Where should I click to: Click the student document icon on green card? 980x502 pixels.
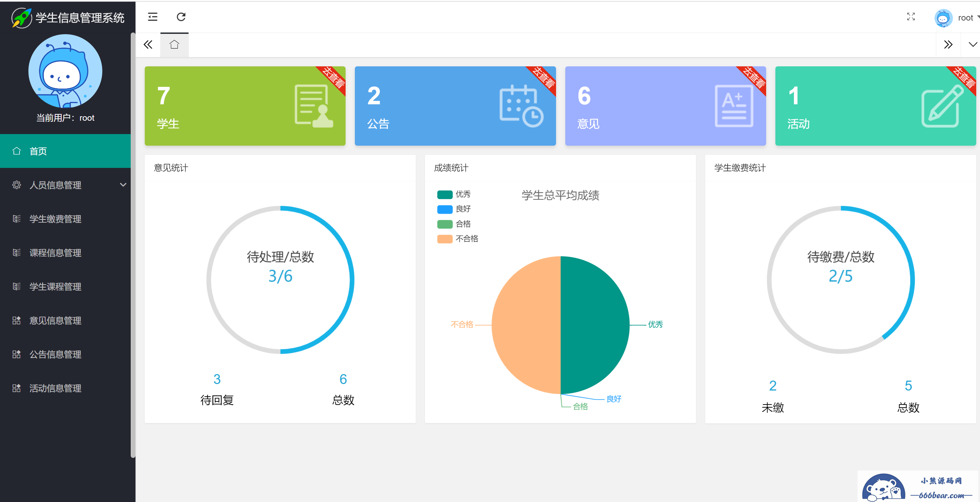tap(313, 106)
